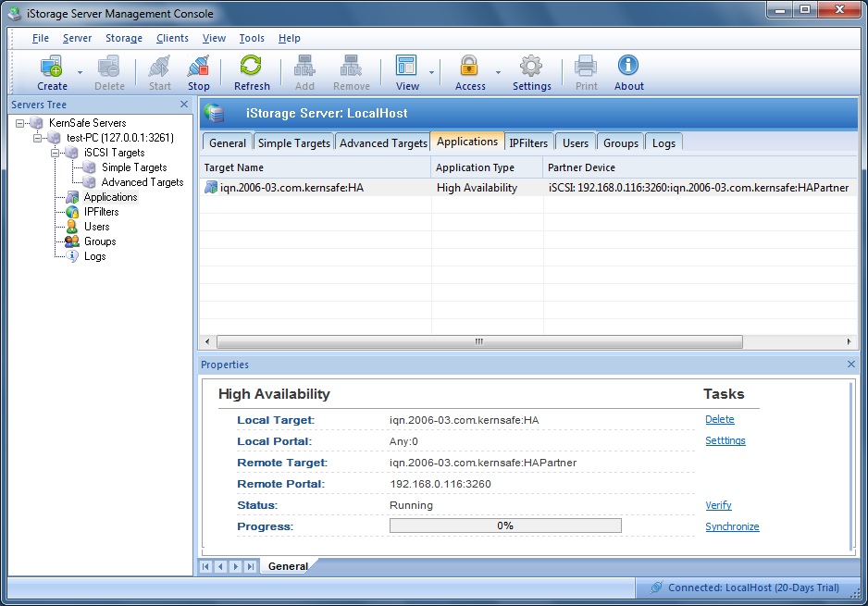This screenshot has width=868, height=606.
Task: Open Settings from the toolbar gear
Action: (531, 66)
